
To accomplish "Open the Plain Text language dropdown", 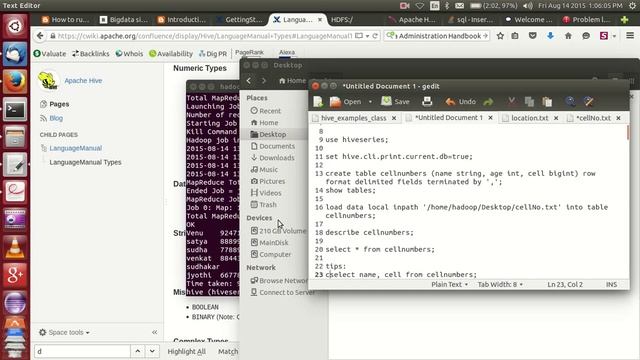I will point(449,284).
